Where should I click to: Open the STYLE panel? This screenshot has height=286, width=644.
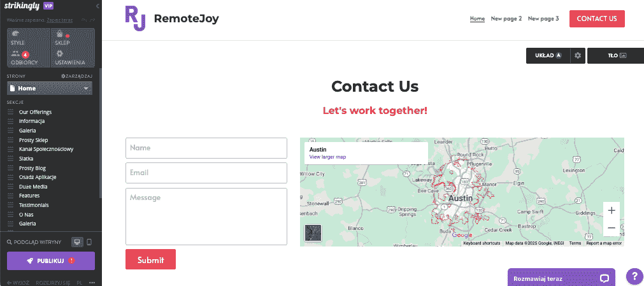[x=28, y=38]
